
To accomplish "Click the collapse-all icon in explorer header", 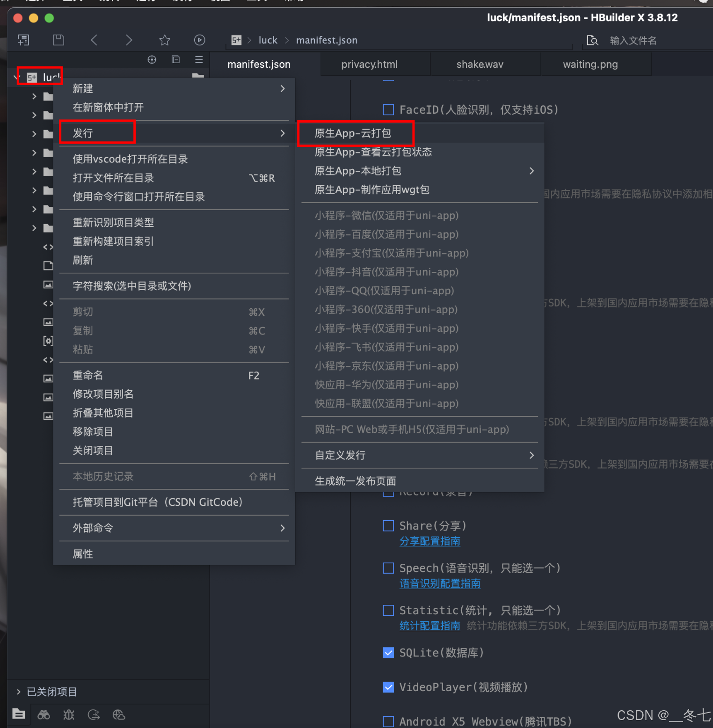I will point(175,59).
